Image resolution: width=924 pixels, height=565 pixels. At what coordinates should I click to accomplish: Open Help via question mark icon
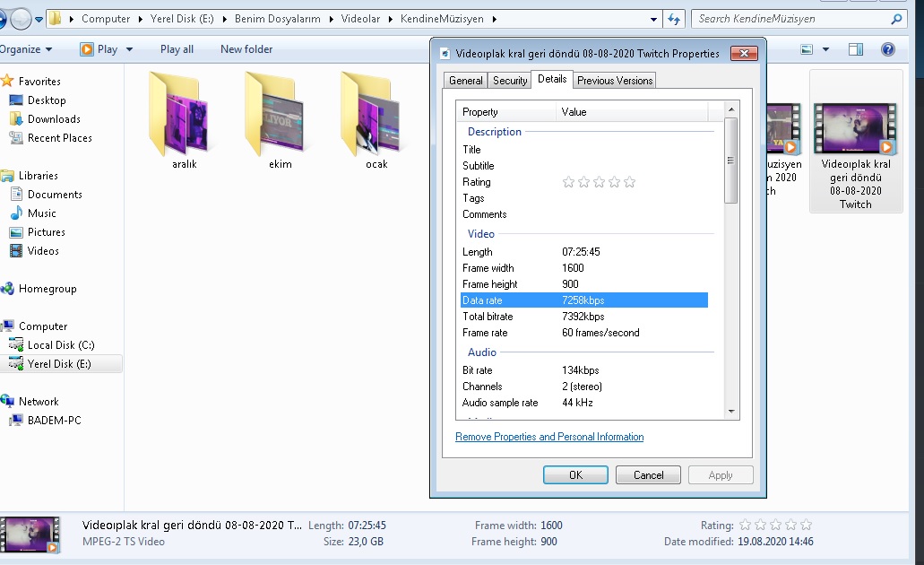[x=888, y=49]
